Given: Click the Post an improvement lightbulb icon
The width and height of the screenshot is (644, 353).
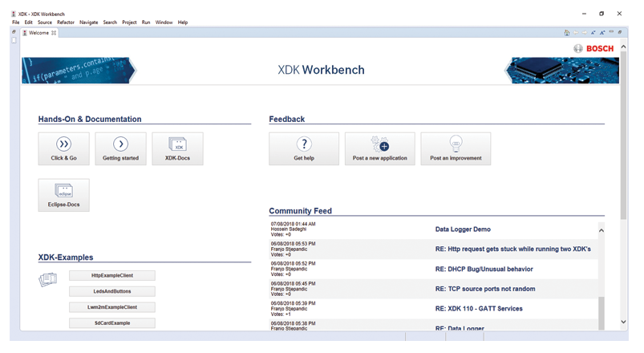Looking at the screenshot, I should pyautogui.click(x=456, y=144).
